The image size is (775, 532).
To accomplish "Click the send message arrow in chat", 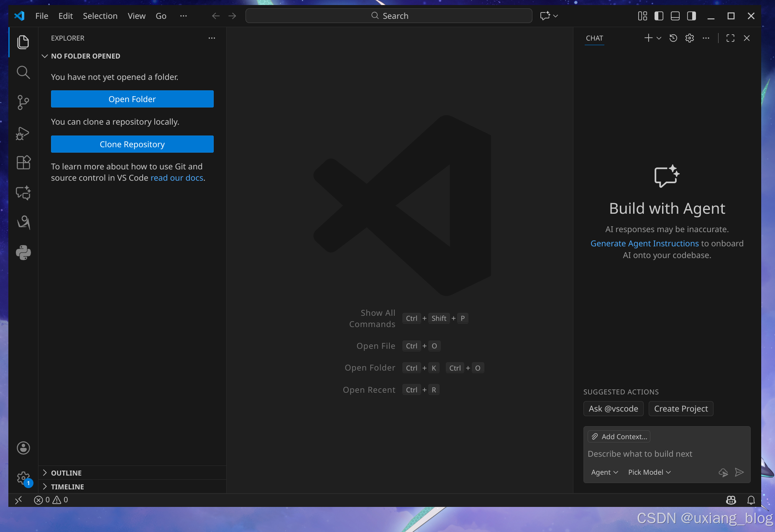I will pyautogui.click(x=739, y=472).
